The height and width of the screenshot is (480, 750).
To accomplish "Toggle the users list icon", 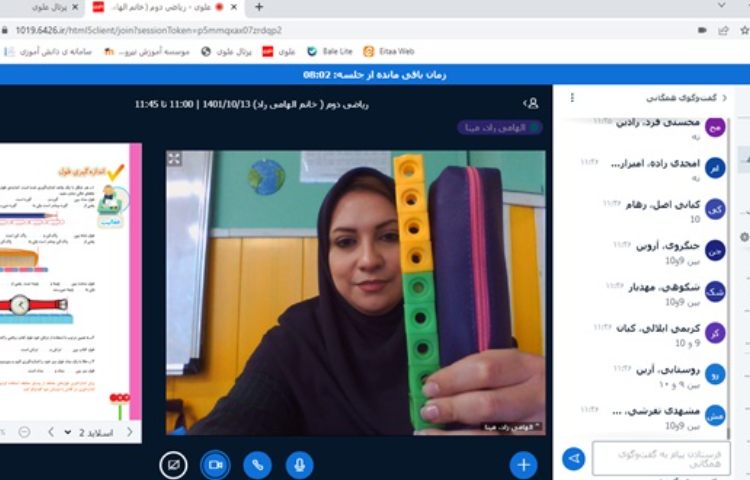I will coord(531,103).
